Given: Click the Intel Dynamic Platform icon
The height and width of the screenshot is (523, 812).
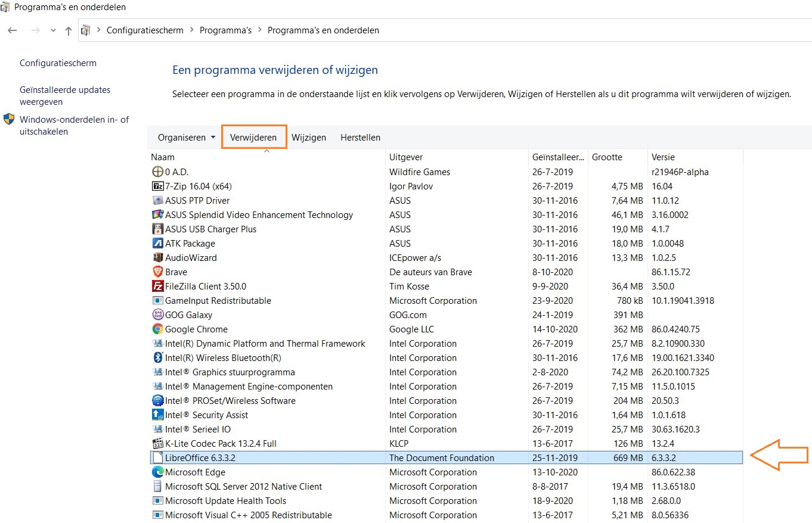Looking at the screenshot, I should pos(158,344).
